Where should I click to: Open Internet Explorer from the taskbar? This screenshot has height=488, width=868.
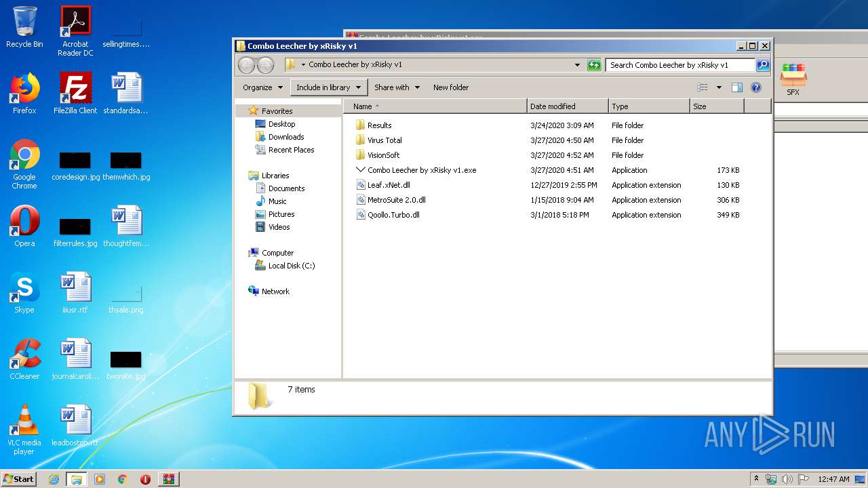tap(54, 479)
